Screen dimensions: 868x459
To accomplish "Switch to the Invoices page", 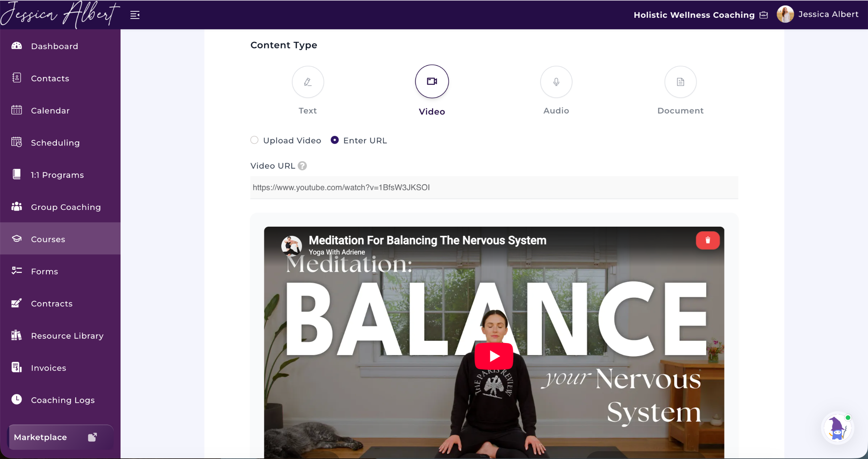I will point(60,368).
